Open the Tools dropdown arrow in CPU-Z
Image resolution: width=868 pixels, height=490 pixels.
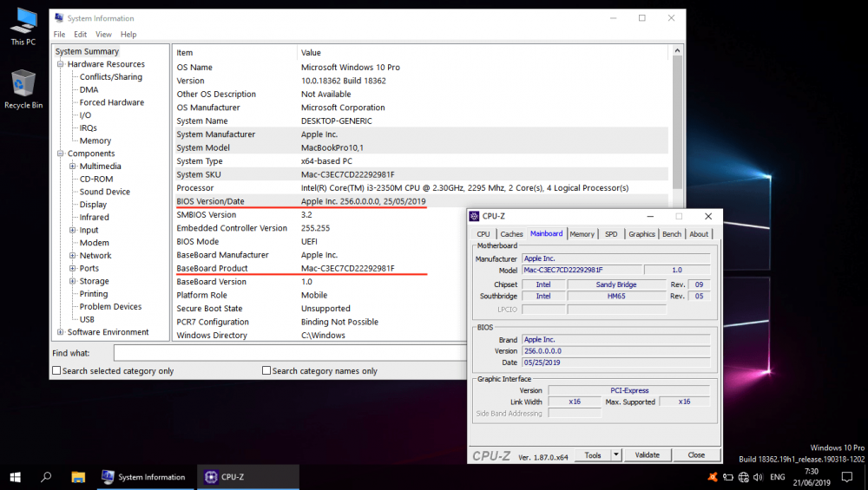click(x=616, y=454)
